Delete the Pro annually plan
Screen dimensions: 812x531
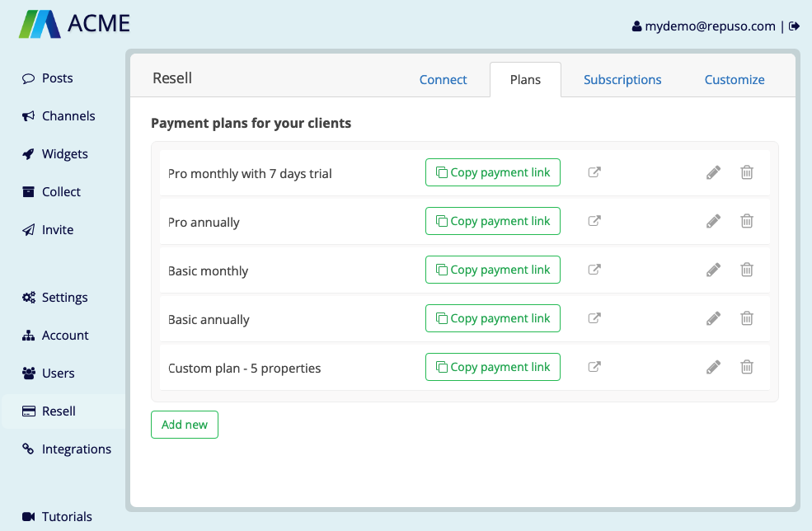746,221
